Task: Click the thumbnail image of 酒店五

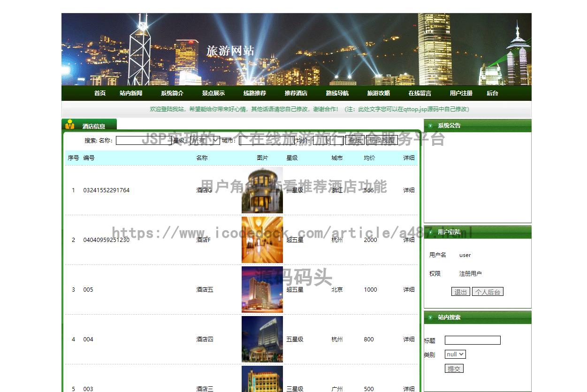Action: (x=262, y=289)
